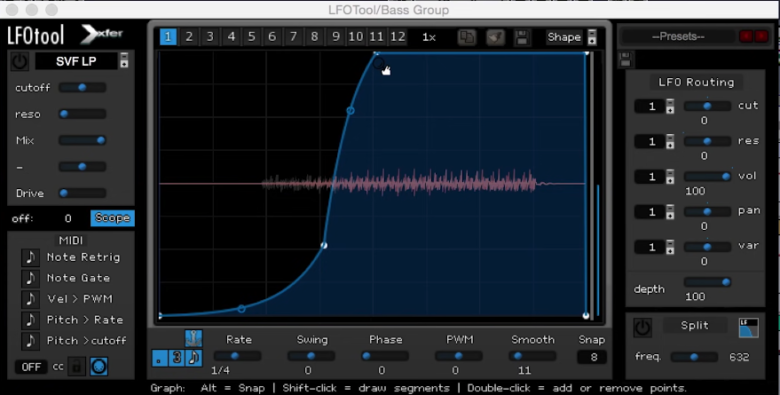Click the Scope button
Screen dimensions: 780x395
click(112, 218)
